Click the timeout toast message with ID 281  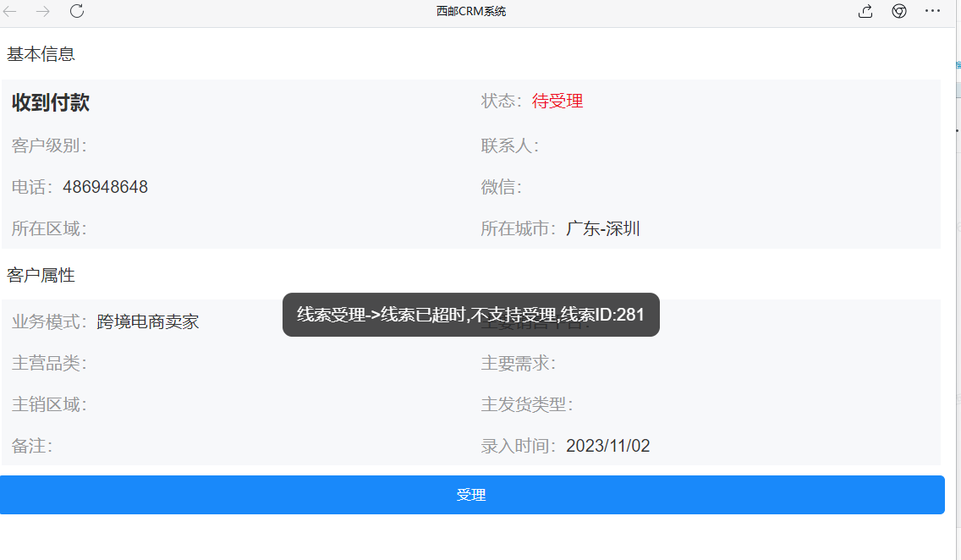pyautogui.click(x=470, y=315)
